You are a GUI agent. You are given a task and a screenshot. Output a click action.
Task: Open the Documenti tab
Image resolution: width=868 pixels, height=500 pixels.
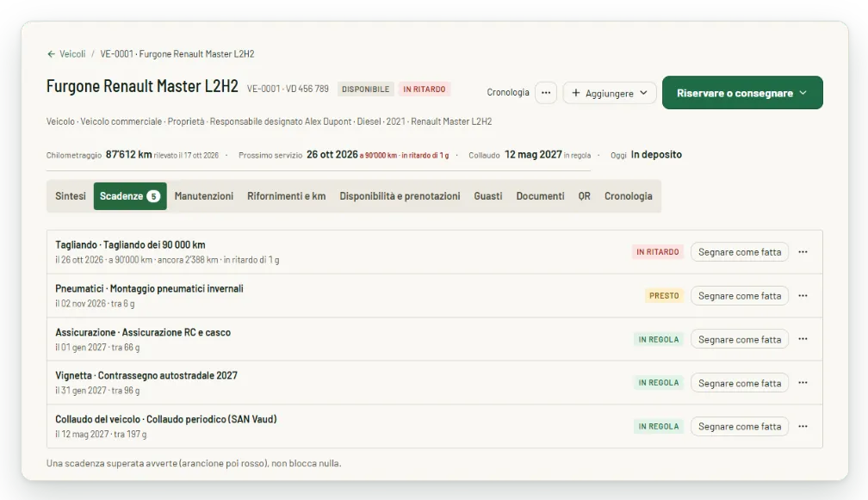(540, 196)
